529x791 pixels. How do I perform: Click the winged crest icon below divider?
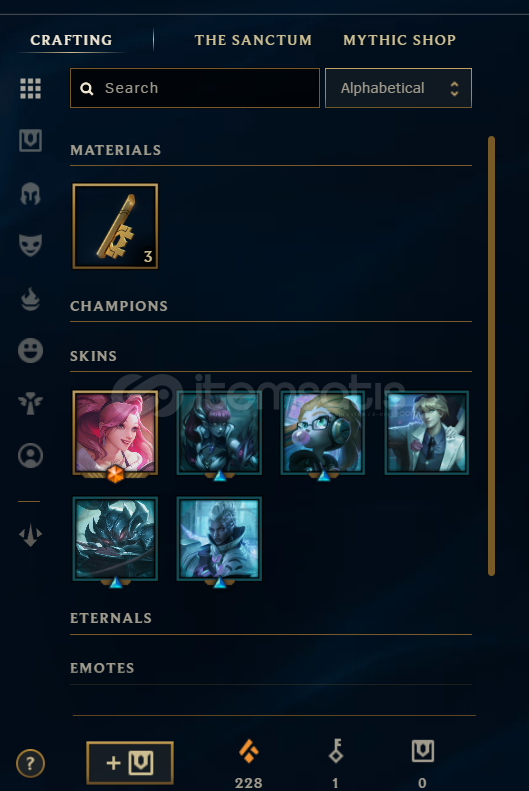tap(30, 535)
